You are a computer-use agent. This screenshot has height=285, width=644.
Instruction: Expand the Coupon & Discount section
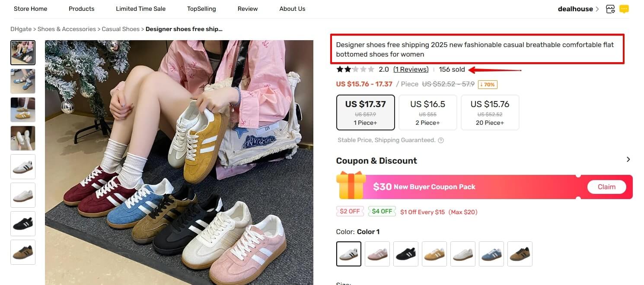[628, 159]
